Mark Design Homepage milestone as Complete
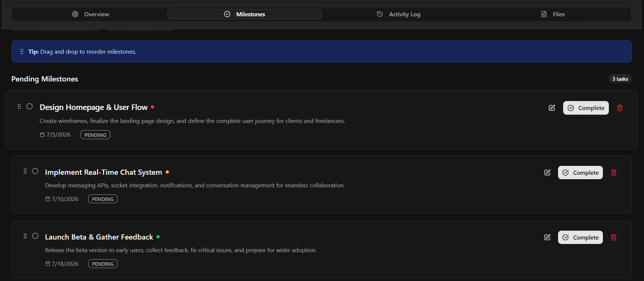 (x=586, y=108)
